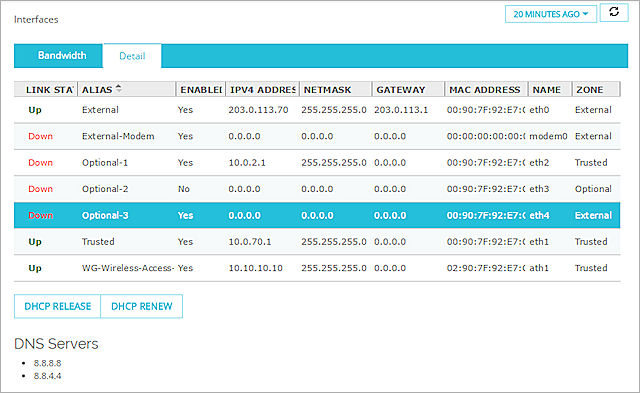
Task: Click DNS server entry 8.8.8.8
Action: pyautogui.click(x=47, y=363)
